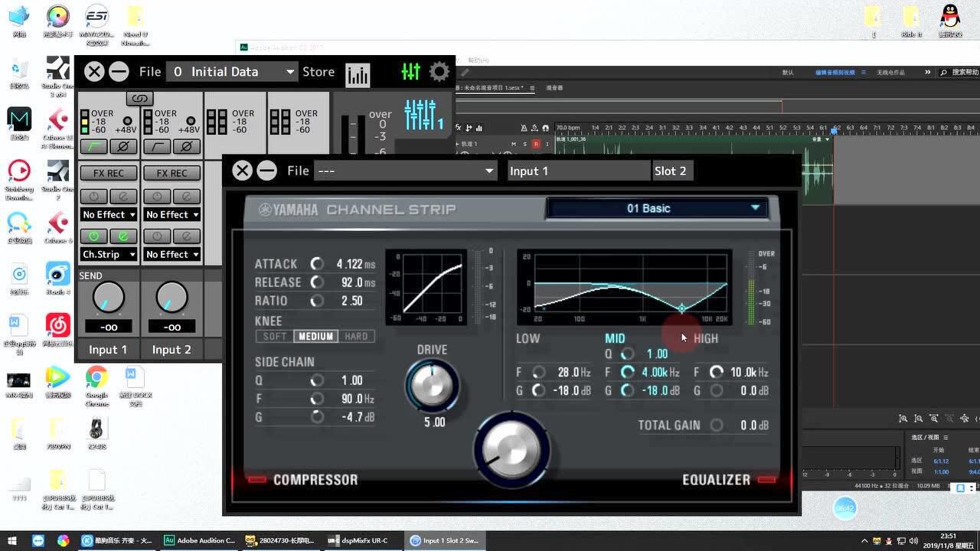Toggle power of Input 2 first effect slot
Screen dimensions: 980x551
pos(158,197)
